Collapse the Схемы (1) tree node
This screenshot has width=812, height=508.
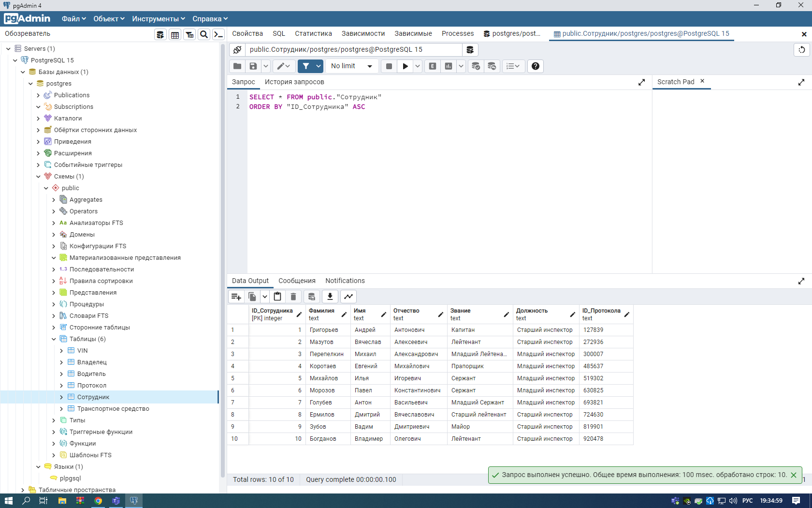pos(38,177)
